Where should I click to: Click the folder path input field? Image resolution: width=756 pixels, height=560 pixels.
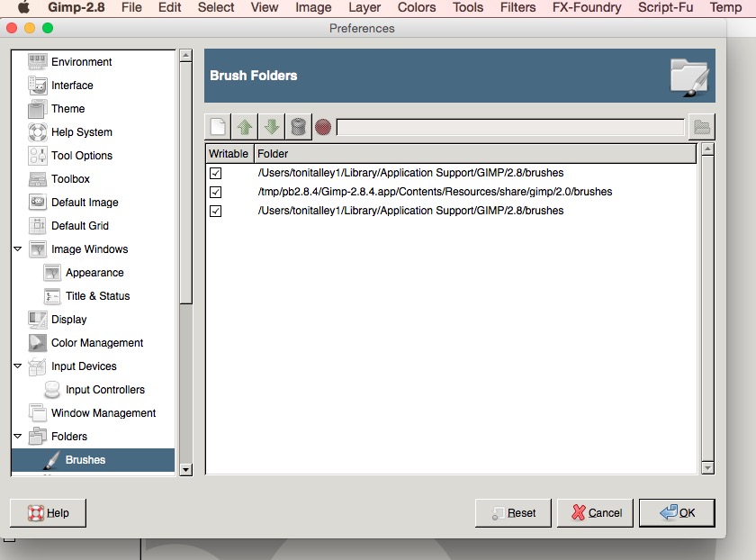pos(510,127)
